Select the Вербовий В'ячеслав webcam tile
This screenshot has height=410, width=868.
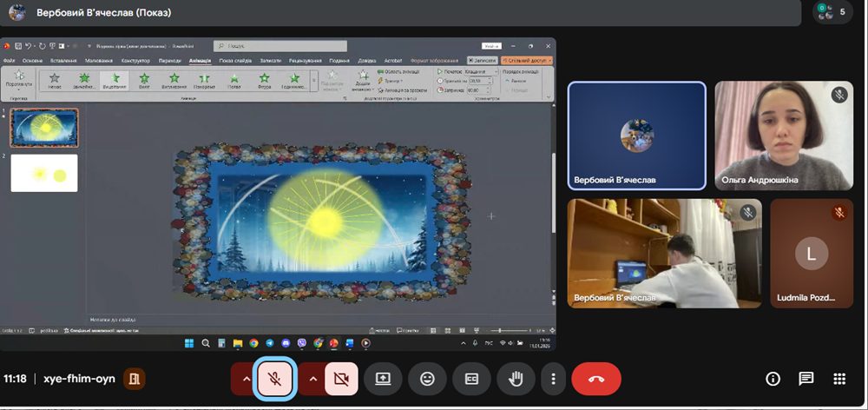[664, 253]
